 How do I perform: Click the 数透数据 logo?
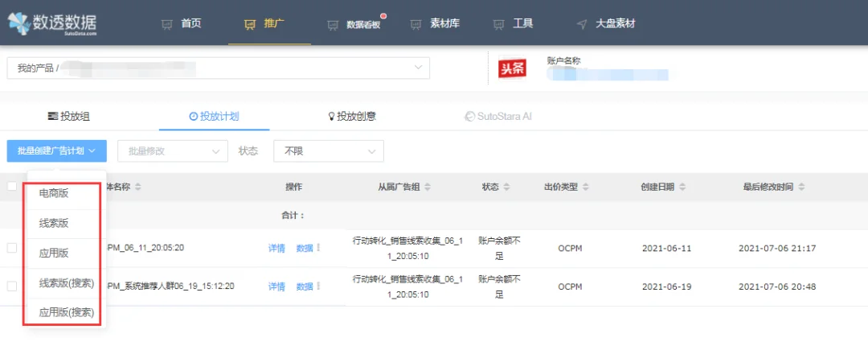coord(52,23)
